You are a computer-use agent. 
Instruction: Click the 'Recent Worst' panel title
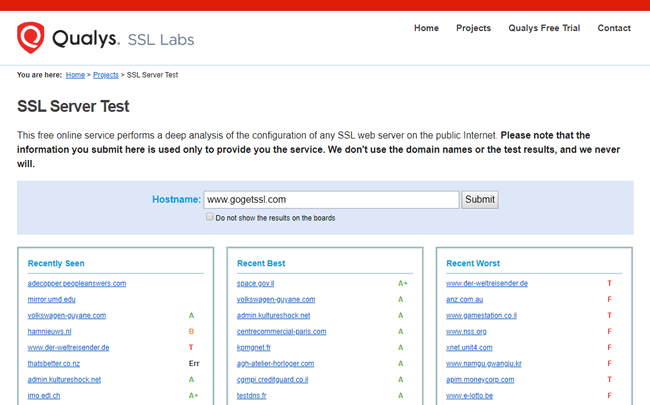click(x=473, y=263)
